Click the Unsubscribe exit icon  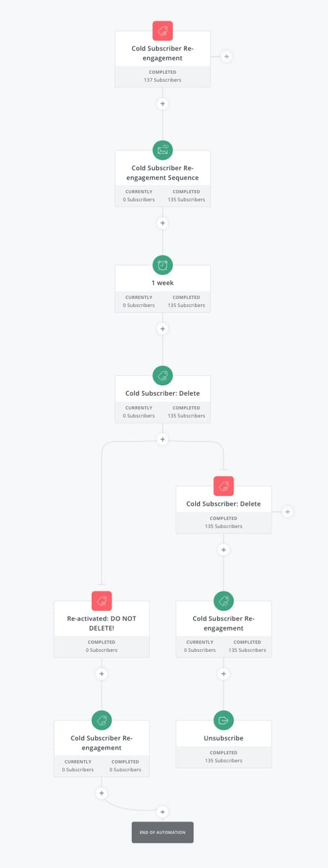223,720
